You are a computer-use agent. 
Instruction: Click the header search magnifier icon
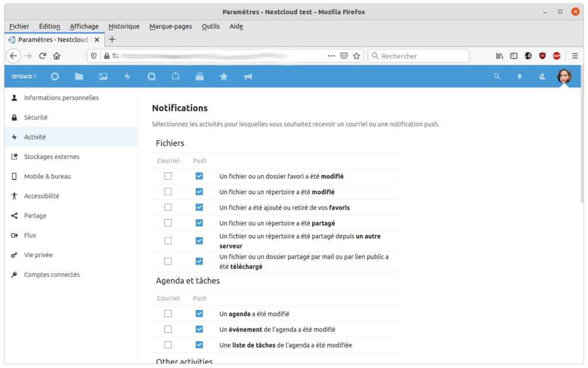[497, 76]
